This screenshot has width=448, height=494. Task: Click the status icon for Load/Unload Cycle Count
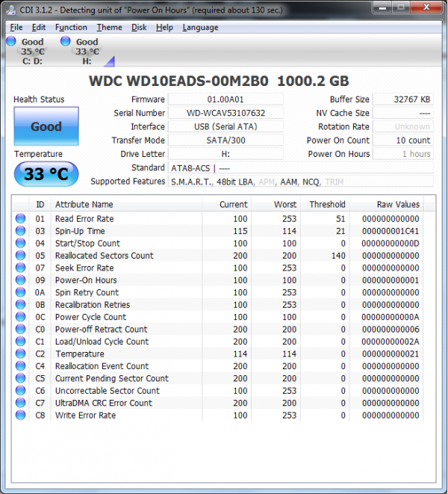20,342
